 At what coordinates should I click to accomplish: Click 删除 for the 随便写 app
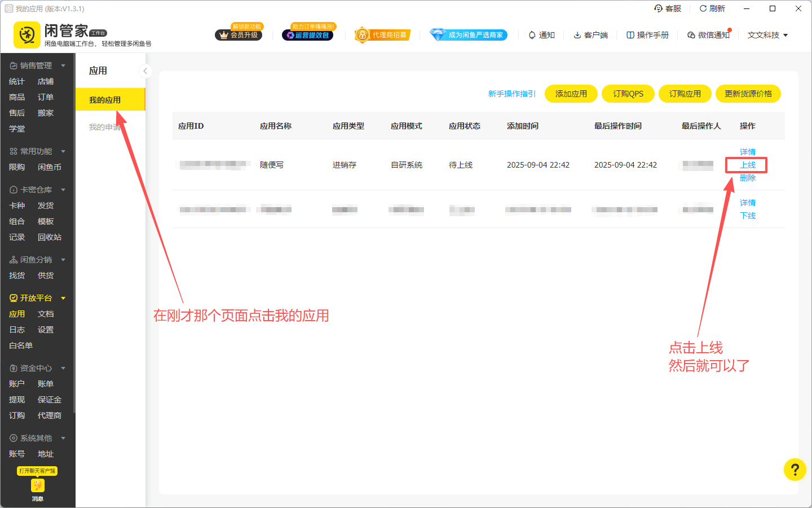click(747, 178)
